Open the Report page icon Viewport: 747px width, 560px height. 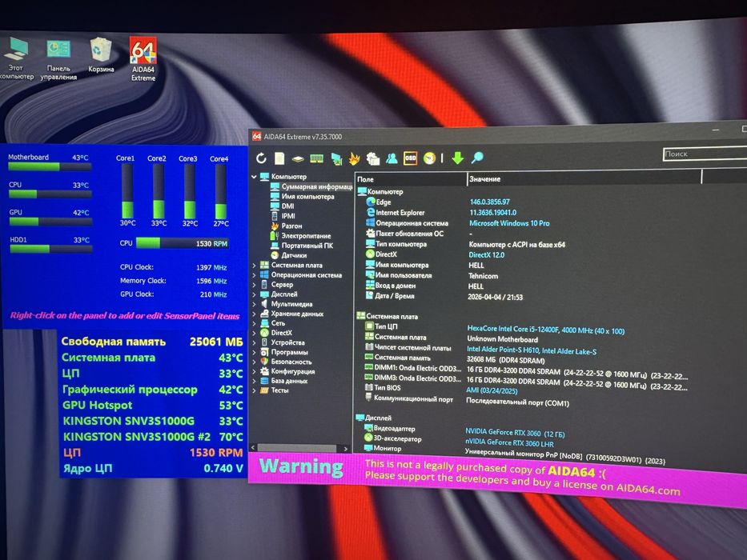click(279, 158)
